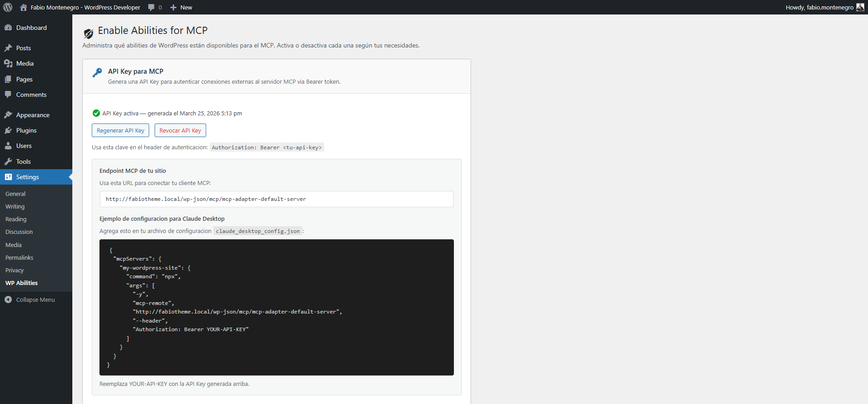Open the Privacy settings submenu
Viewport: 868px width, 404px height.
click(x=14, y=270)
